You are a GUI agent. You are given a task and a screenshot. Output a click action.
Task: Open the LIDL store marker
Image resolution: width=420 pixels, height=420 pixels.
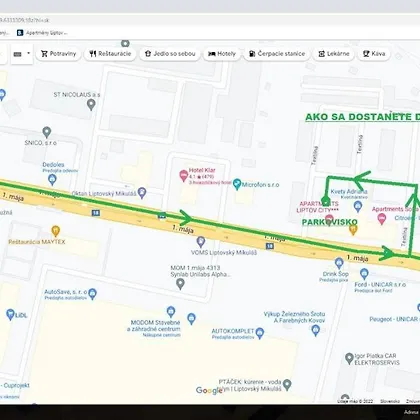click(10, 314)
